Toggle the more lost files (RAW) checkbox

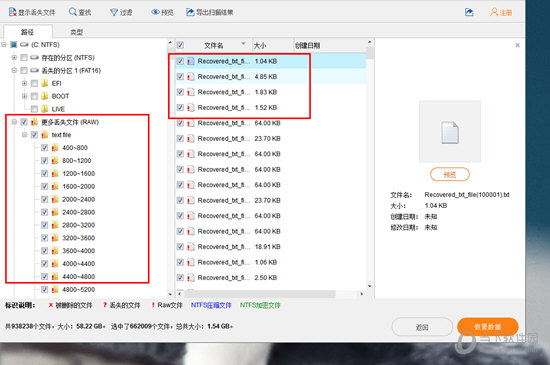point(24,122)
